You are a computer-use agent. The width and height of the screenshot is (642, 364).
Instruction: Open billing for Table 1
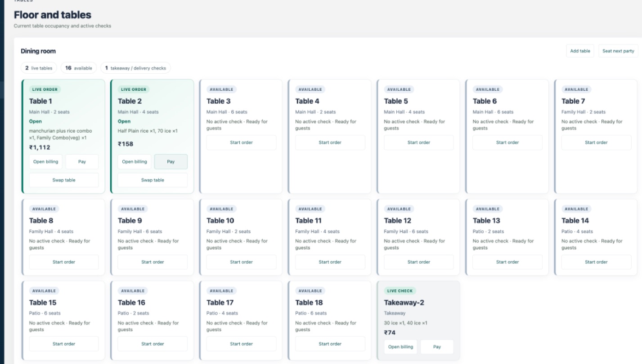[x=46, y=162]
